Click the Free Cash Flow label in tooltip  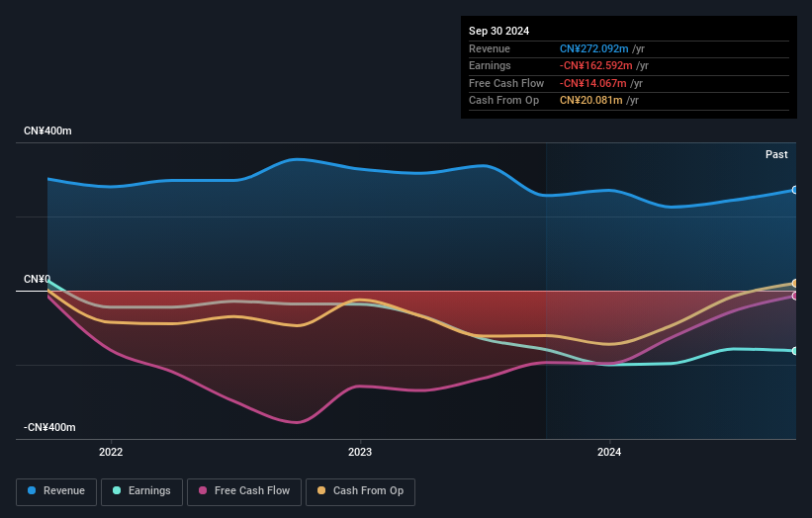click(506, 83)
